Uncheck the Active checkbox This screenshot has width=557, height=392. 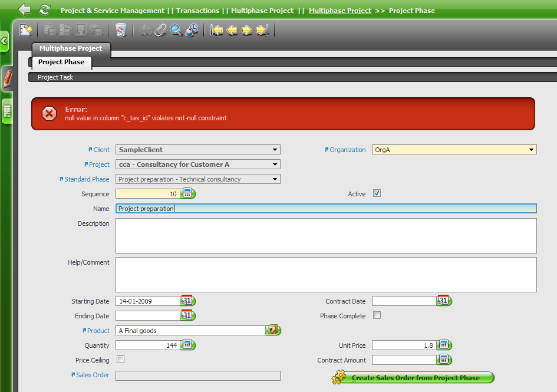click(x=377, y=193)
